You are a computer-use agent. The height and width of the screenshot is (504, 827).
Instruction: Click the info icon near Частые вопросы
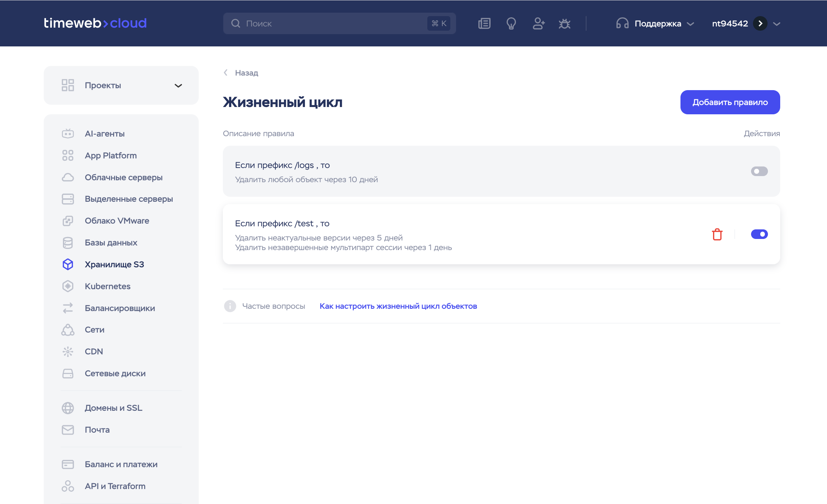point(230,306)
